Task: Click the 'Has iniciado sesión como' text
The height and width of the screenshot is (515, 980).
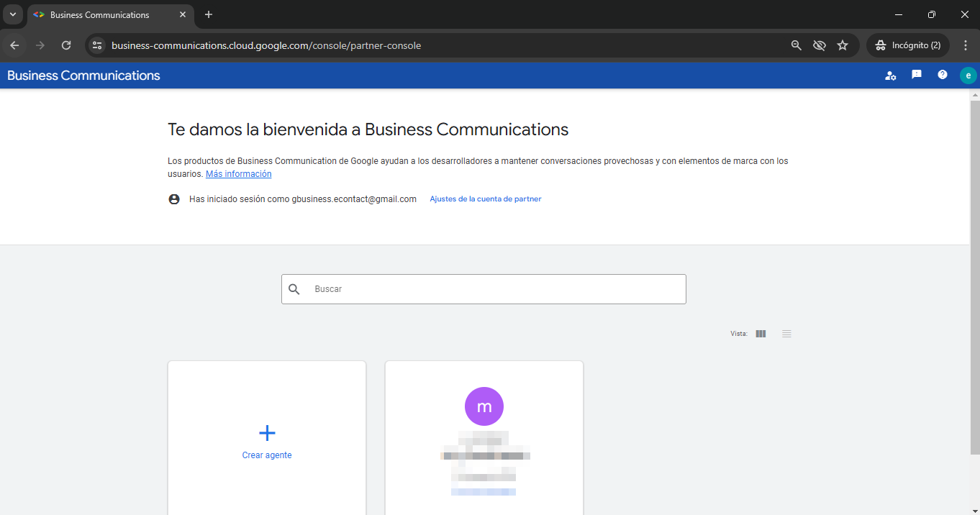Action: click(303, 199)
